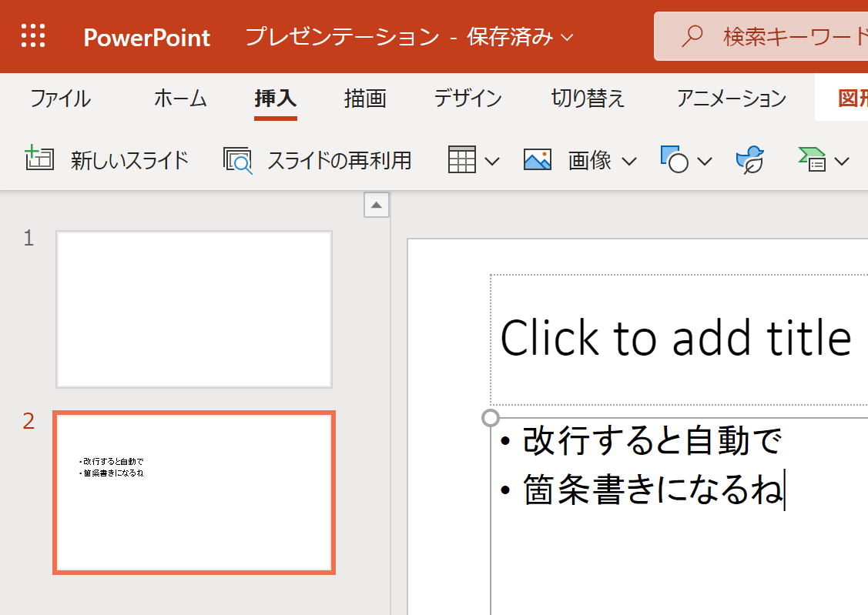This screenshot has height=615, width=868.
Task: Click the New Slide icon
Action: (x=39, y=159)
